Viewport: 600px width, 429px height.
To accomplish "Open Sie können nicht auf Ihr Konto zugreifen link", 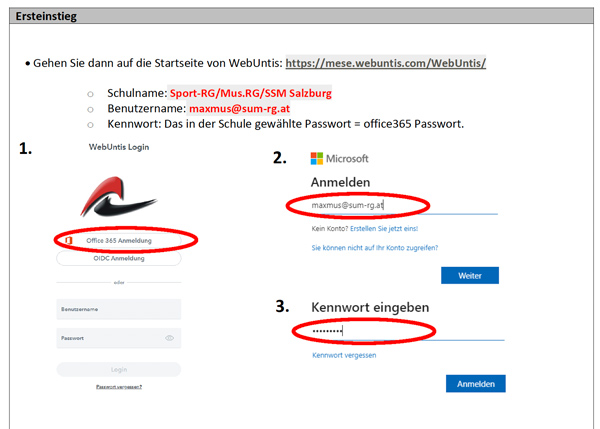I will click(x=375, y=248).
